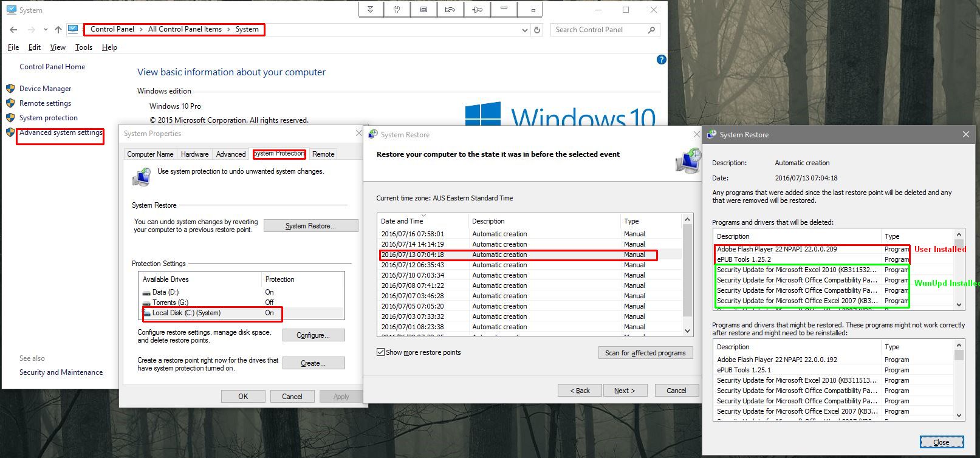Click the Configure... button

(x=314, y=335)
